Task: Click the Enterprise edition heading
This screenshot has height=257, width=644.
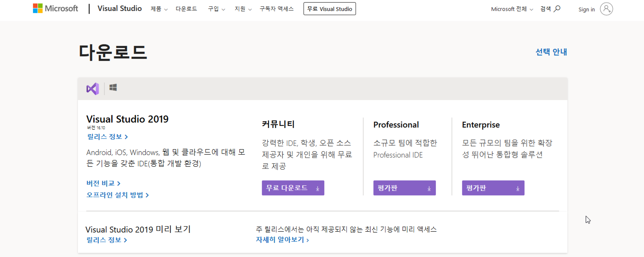Action: 481,125
